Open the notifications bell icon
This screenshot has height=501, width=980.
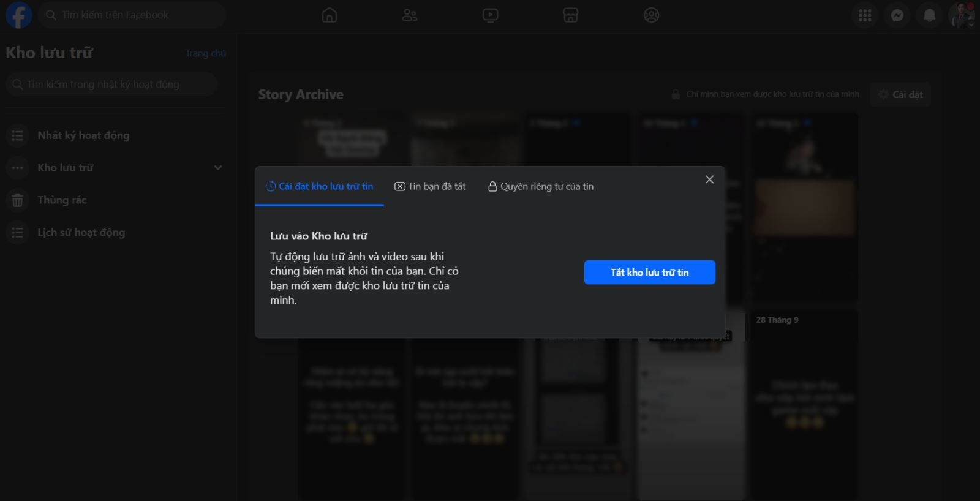coord(930,15)
